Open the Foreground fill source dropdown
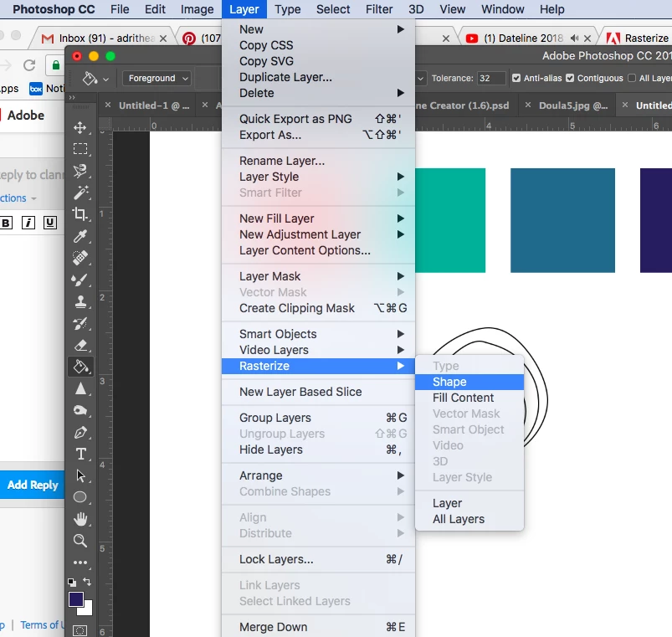The height and width of the screenshot is (637, 672). point(156,79)
